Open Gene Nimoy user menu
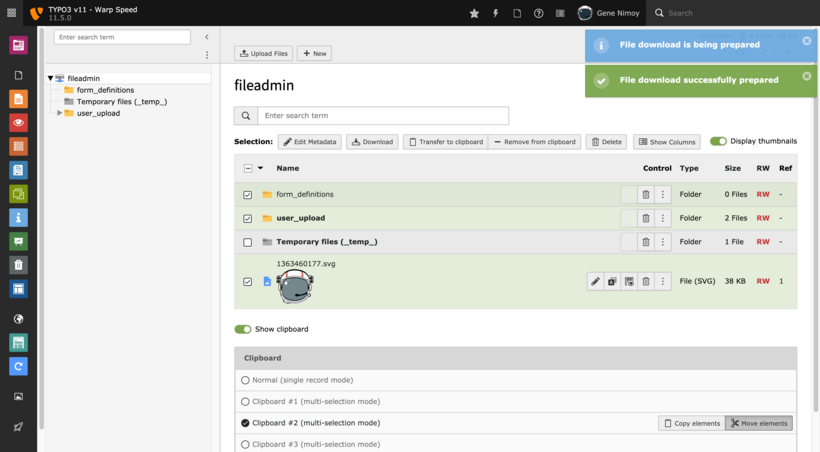 (x=610, y=13)
